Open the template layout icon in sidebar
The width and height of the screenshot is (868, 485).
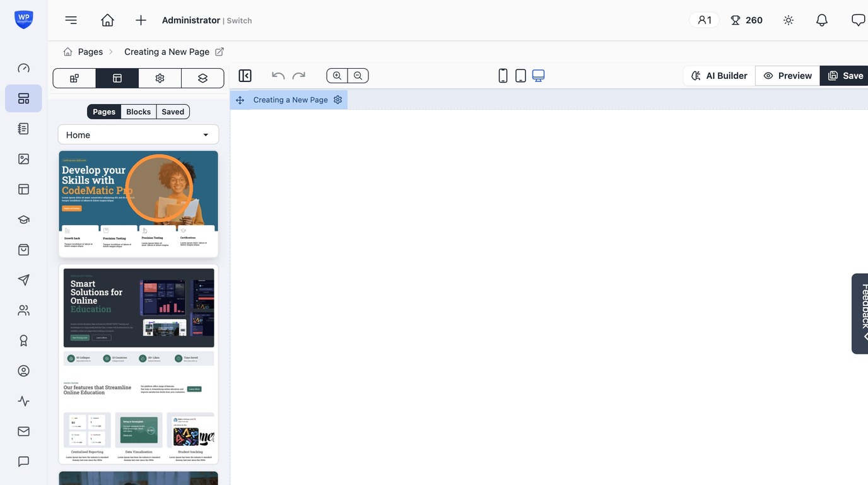point(23,189)
